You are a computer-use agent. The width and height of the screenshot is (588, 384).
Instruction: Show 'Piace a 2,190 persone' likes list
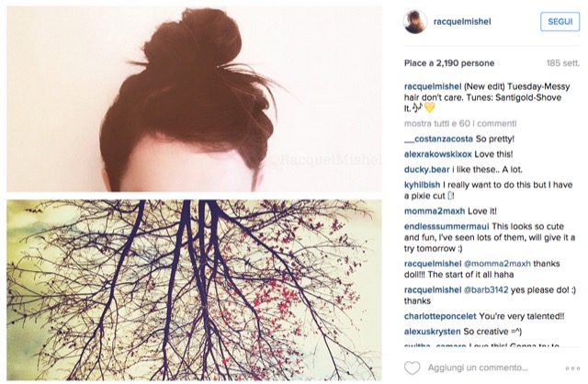point(449,63)
